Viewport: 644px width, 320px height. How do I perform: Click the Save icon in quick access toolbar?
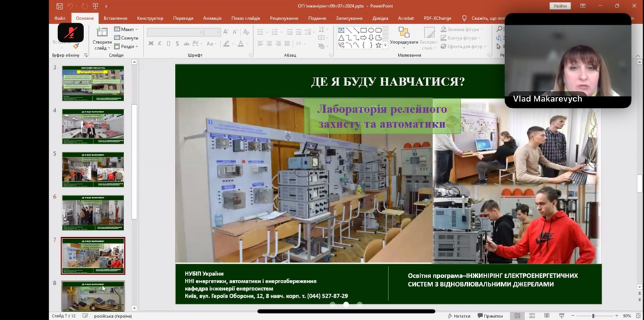tap(59, 6)
